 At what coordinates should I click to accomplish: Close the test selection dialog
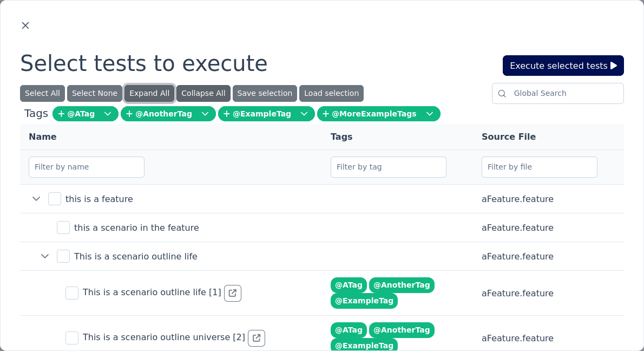[25, 25]
